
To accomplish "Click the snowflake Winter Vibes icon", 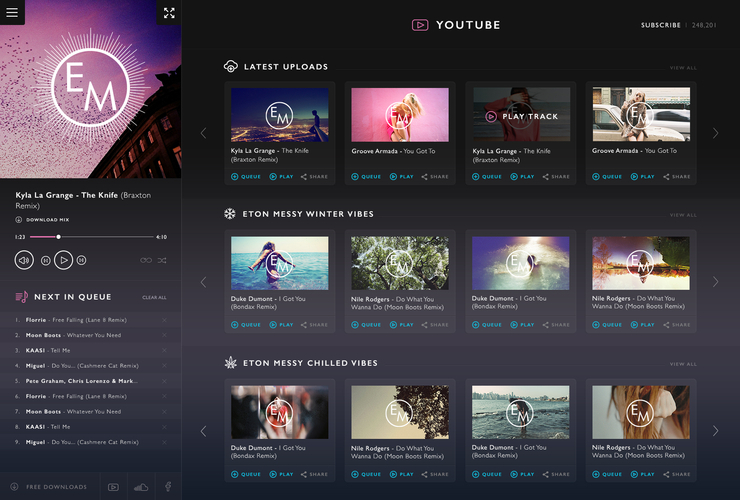I will (229, 214).
